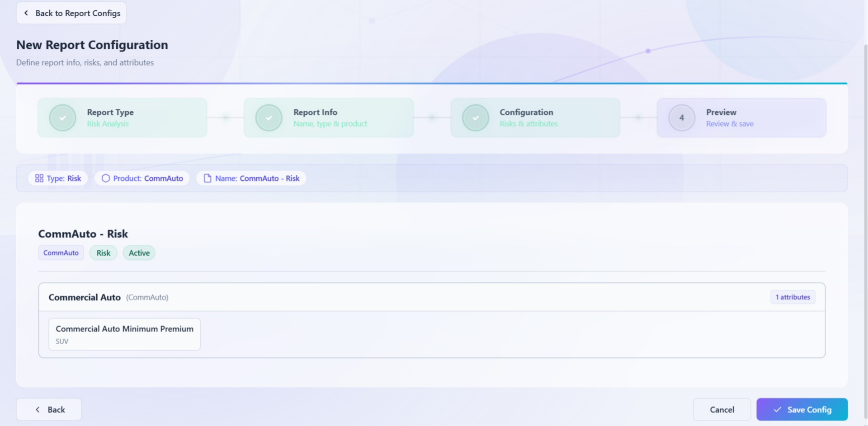868x426 pixels.
Task: Go back to Report Configs
Action: coord(71,13)
